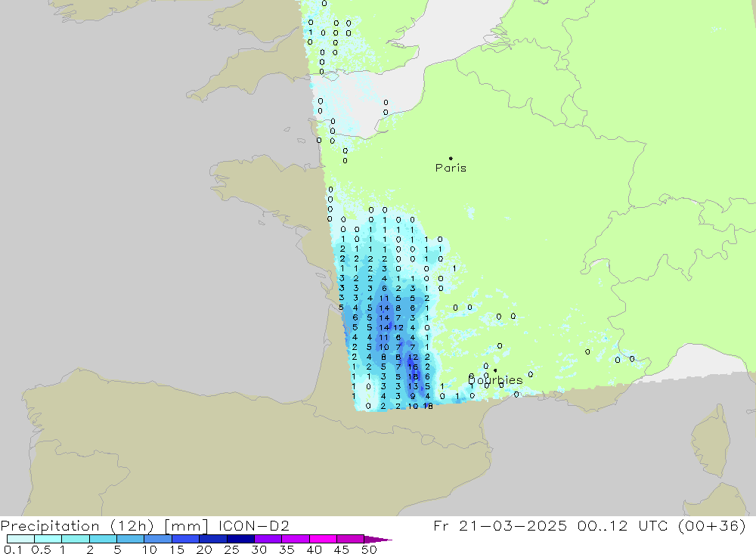Click the legend label '45'

tap(342, 549)
